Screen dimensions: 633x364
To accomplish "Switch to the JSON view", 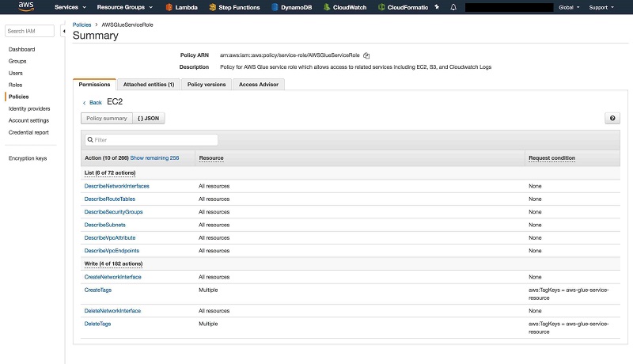I will click(148, 118).
